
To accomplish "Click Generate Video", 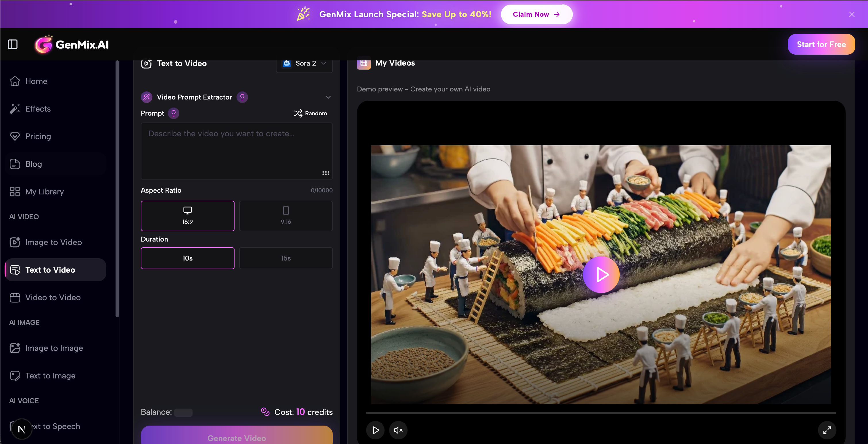I will coord(237,438).
